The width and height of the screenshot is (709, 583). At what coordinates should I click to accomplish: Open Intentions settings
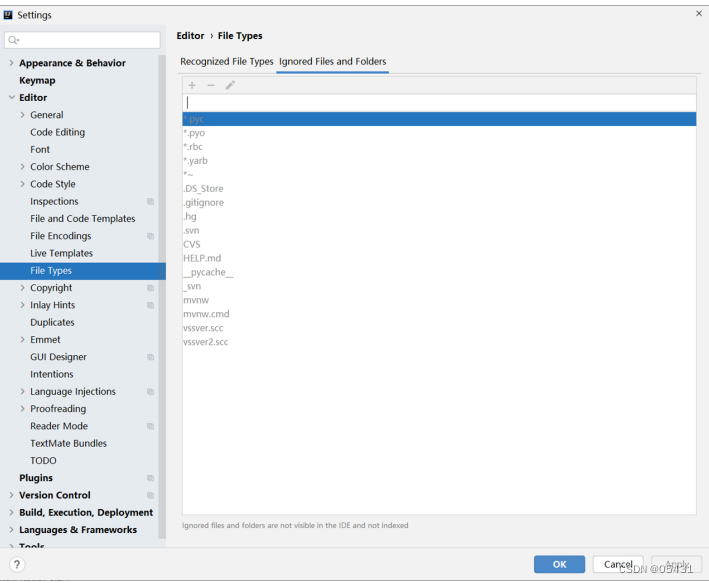coord(52,374)
